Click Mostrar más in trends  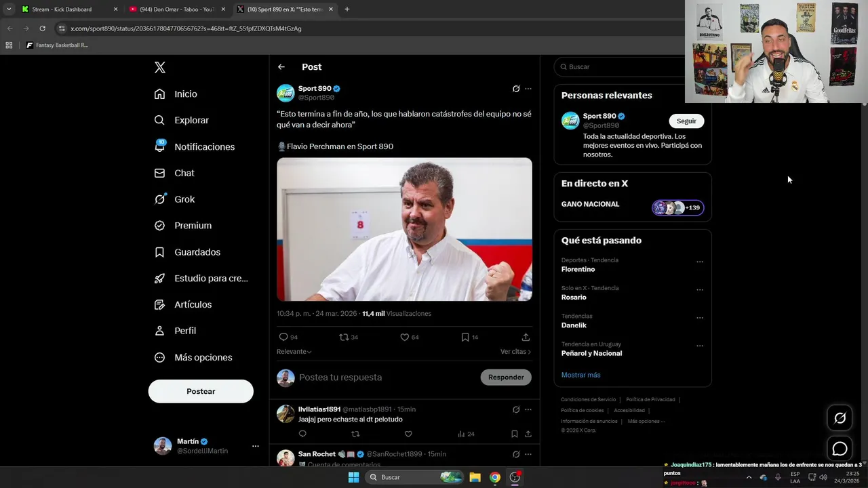tap(580, 375)
